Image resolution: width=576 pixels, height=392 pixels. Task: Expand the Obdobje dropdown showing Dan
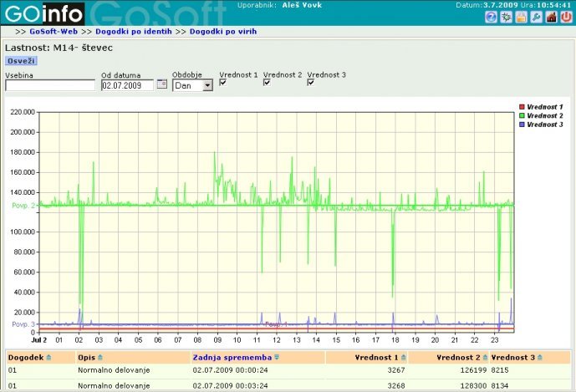click(207, 85)
